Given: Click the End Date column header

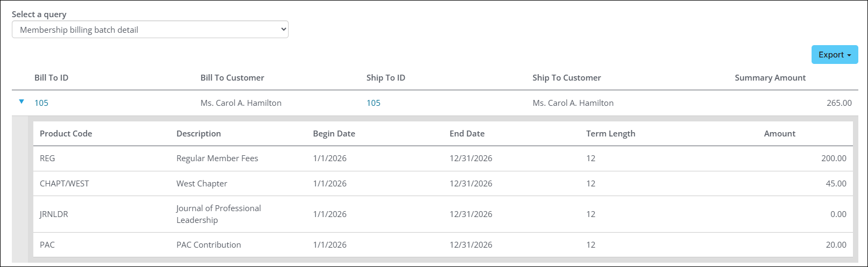Looking at the screenshot, I should tap(467, 134).
